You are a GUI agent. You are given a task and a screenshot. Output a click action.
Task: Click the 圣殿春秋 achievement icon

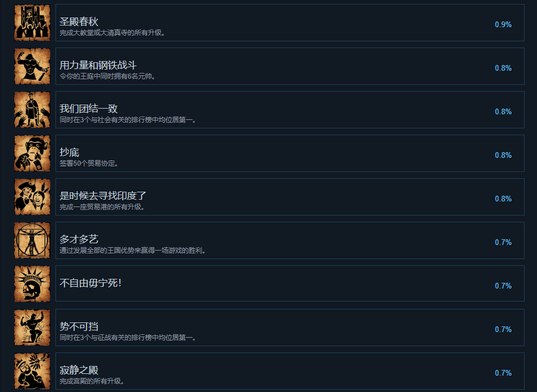point(32,23)
